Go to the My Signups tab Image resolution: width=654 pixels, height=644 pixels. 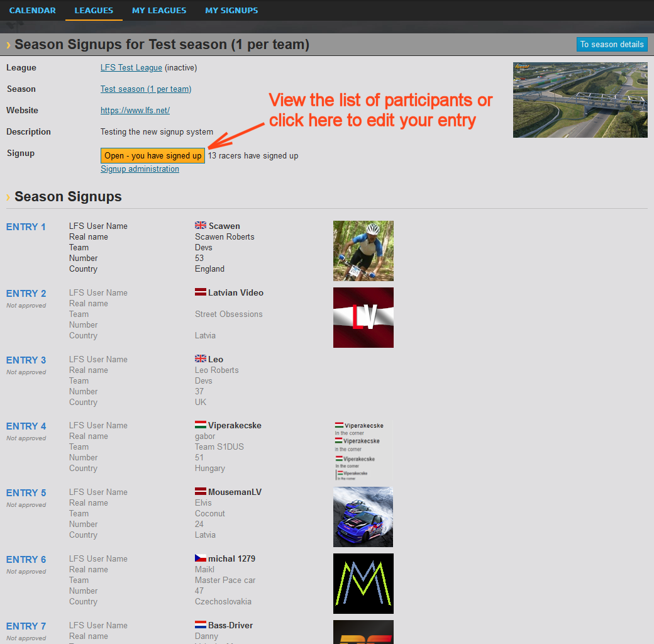(231, 11)
